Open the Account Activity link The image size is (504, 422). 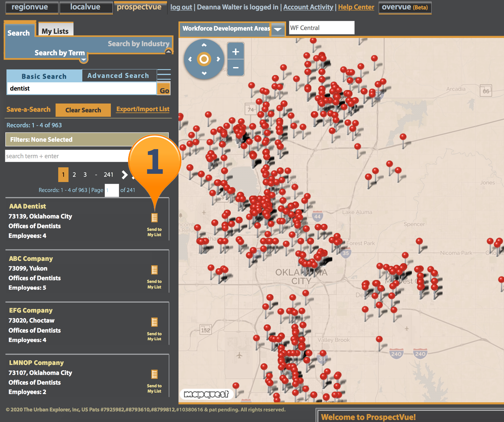tap(308, 7)
